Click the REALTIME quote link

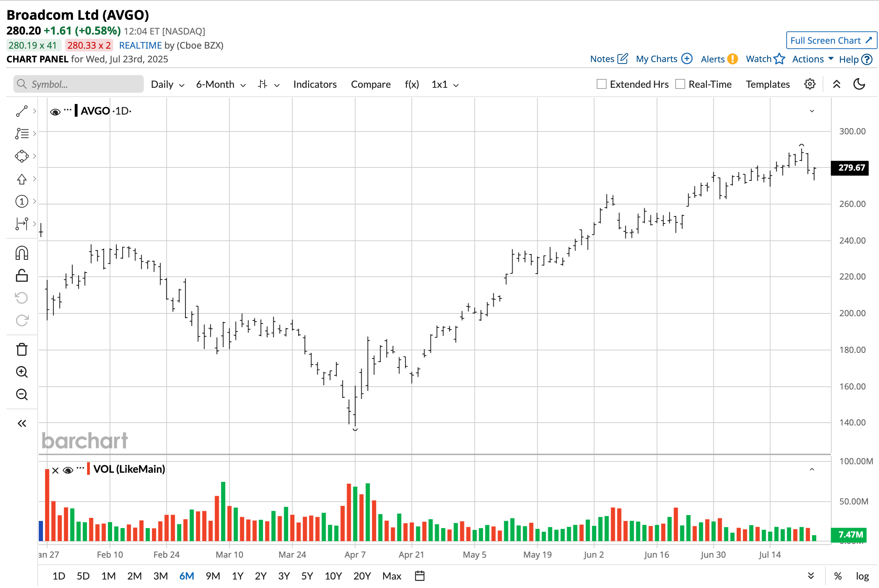pos(140,45)
